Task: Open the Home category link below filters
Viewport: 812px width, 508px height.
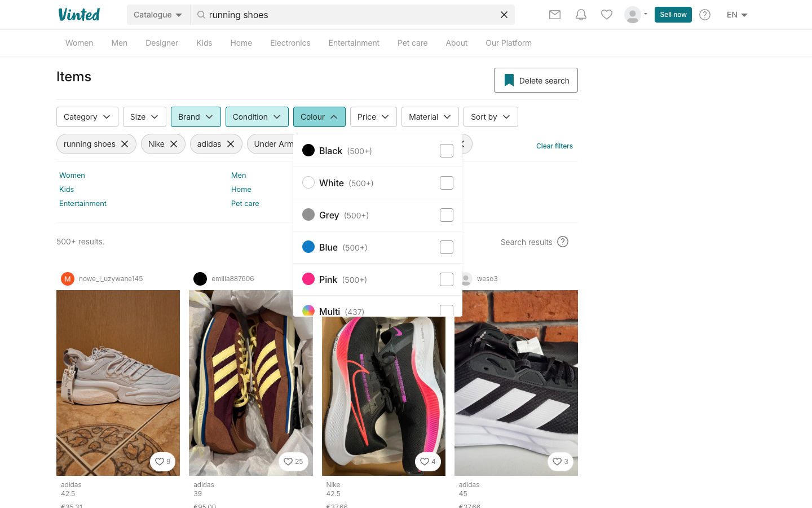Action: (241, 190)
